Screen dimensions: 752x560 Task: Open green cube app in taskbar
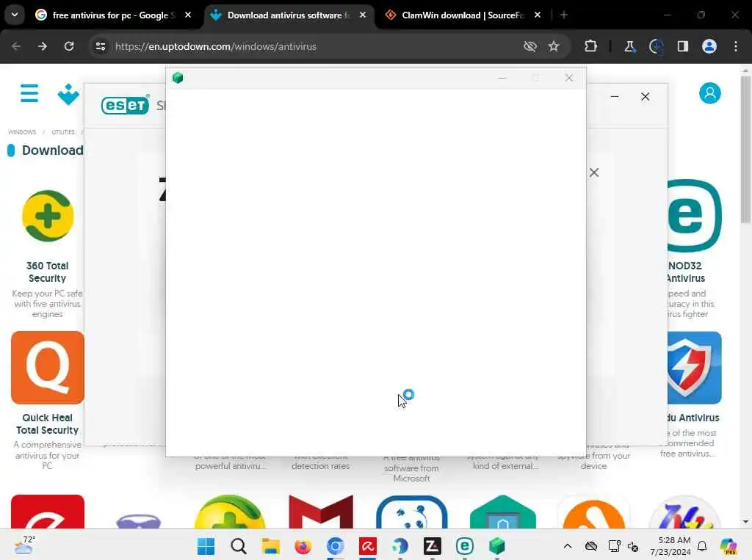(x=497, y=546)
